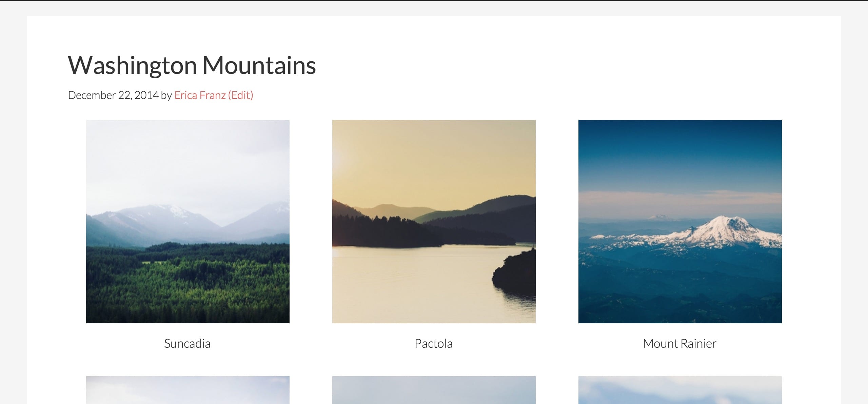Click the word "by" in the byline
The height and width of the screenshot is (404, 868).
(166, 95)
